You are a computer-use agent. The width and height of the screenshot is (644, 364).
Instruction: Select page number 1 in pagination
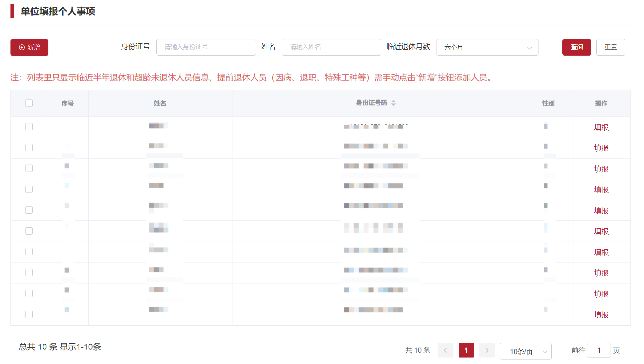[466, 350]
